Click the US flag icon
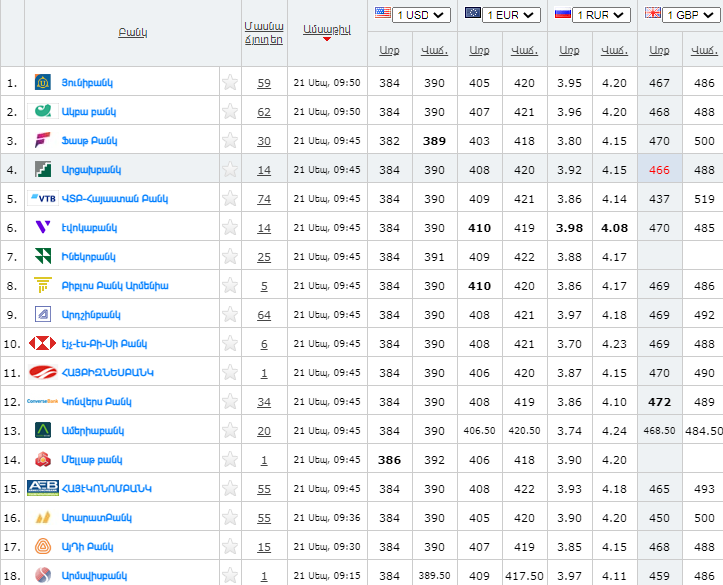Screen dimensions: 723x585 383,12
